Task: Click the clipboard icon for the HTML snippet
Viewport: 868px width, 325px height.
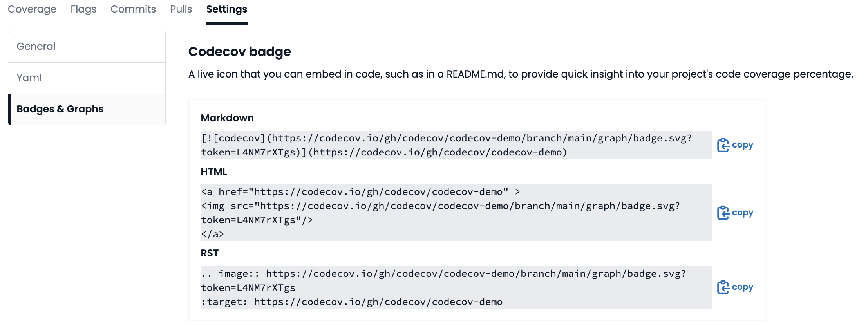Action: coord(723,213)
